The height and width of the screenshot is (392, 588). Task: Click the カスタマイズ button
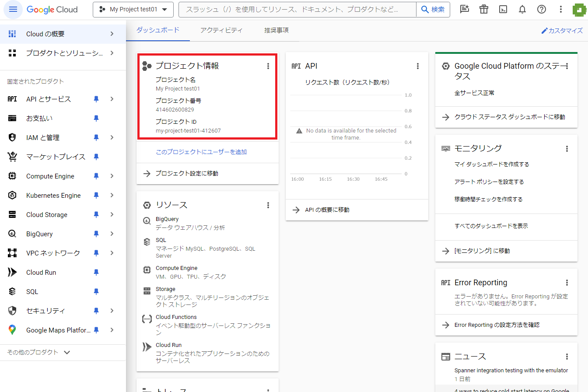562,31
